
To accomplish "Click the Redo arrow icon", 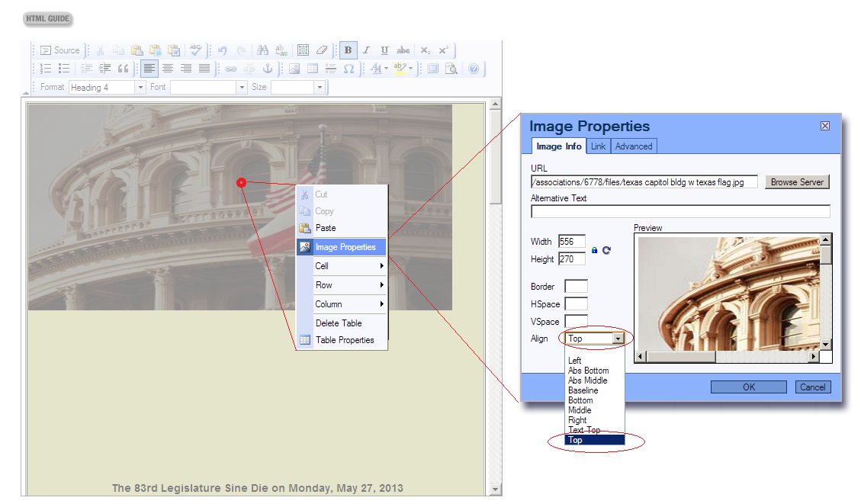I will coord(240,50).
